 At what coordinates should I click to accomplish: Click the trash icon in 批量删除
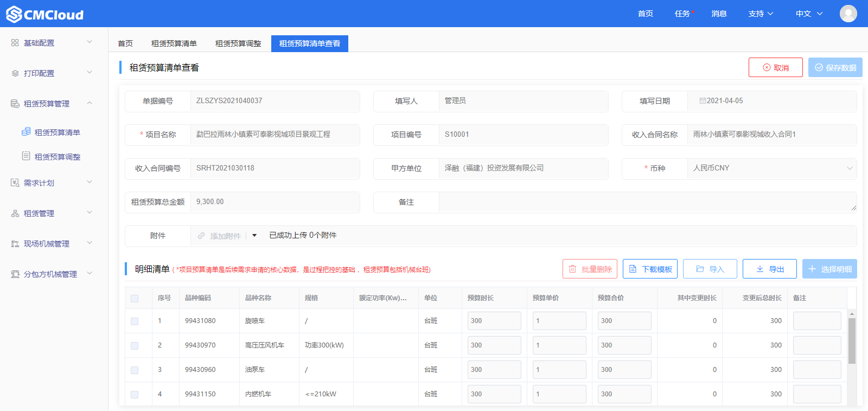tap(572, 269)
